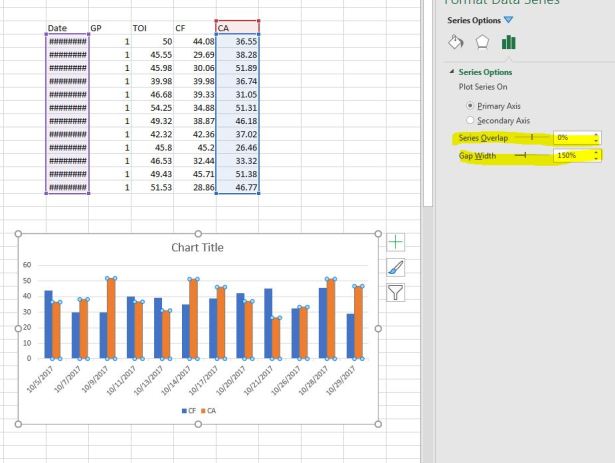Click the CA legend entry
This screenshot has height=463, width=615.
(x=208, y=411)
